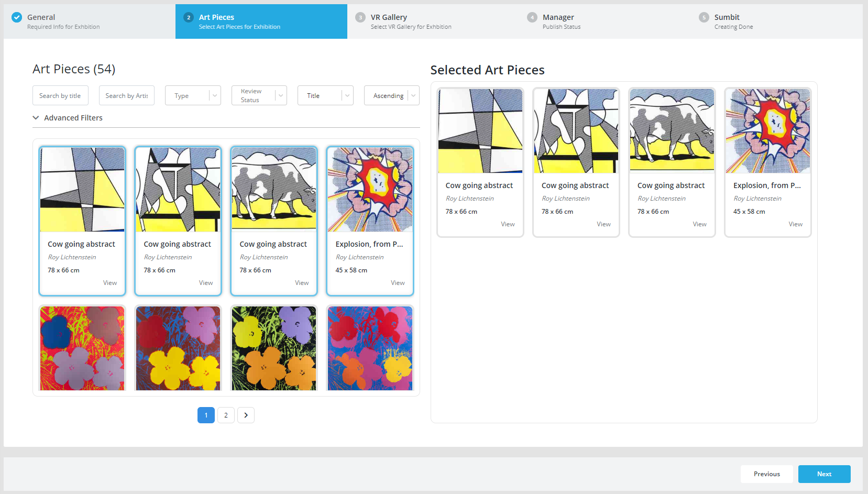Open the General step tab
Screen dimensions: 868x494
(90, 21)
